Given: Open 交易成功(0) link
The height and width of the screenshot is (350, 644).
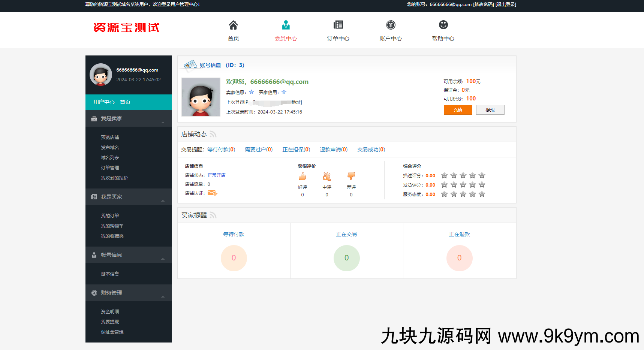Looking at the screenshot, I should click(371, 150).
